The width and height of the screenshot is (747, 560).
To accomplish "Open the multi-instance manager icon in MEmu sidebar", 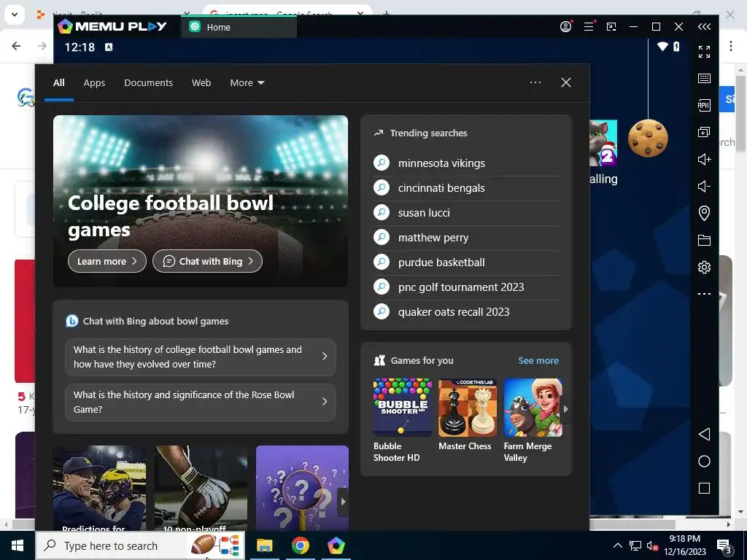I will click(x=704, y=132).
